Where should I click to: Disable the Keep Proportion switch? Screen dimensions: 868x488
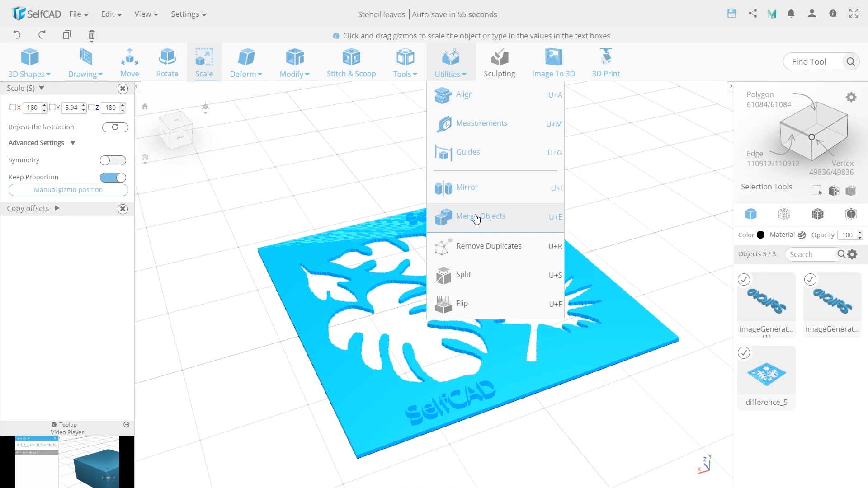113,178
